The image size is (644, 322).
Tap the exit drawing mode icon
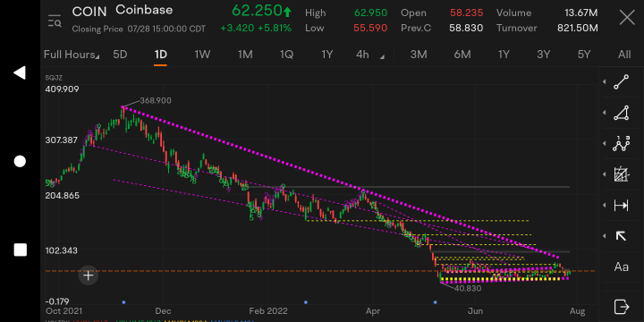[621, 307]
